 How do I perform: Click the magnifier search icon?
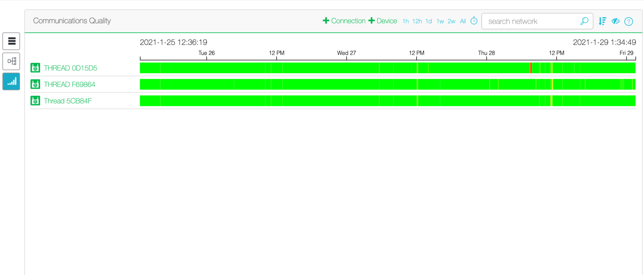pyautogui.click(x=584, y=21)
